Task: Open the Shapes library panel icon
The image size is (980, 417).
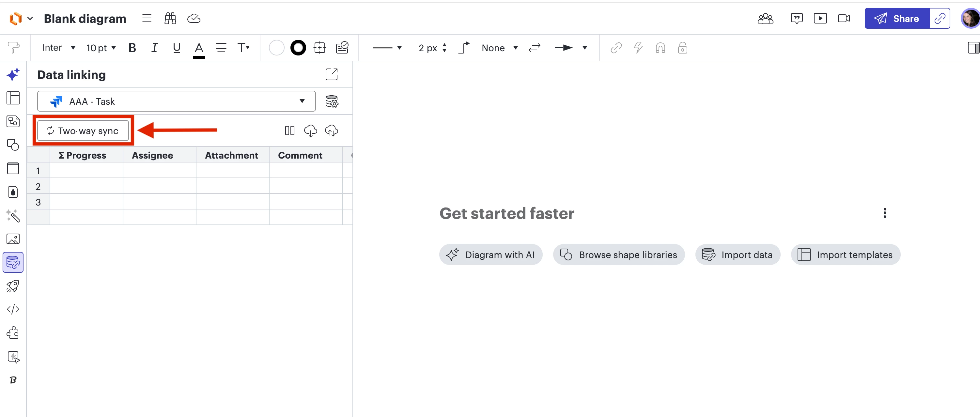Action: point(13,145)
